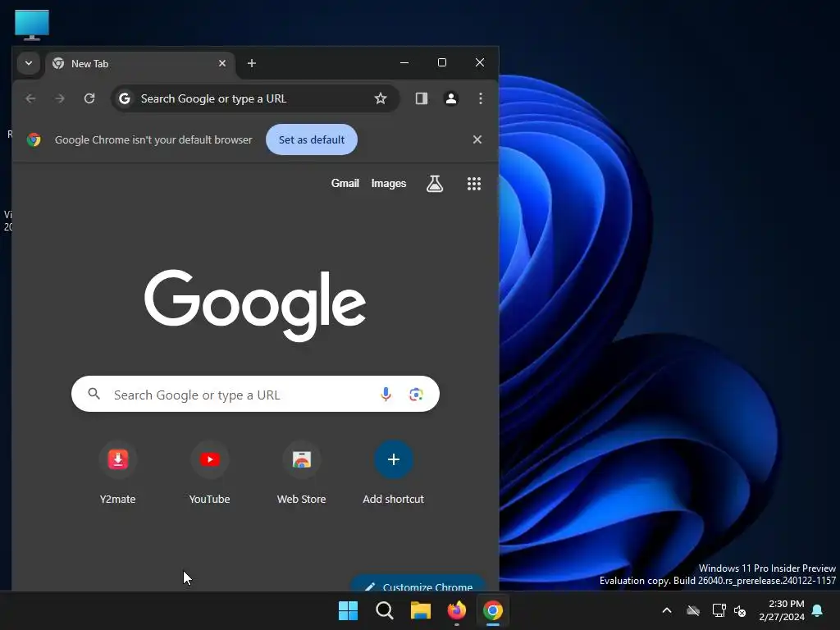Dismiss the default browser infobar
The image size is (840, 630).
pos(477,139)
